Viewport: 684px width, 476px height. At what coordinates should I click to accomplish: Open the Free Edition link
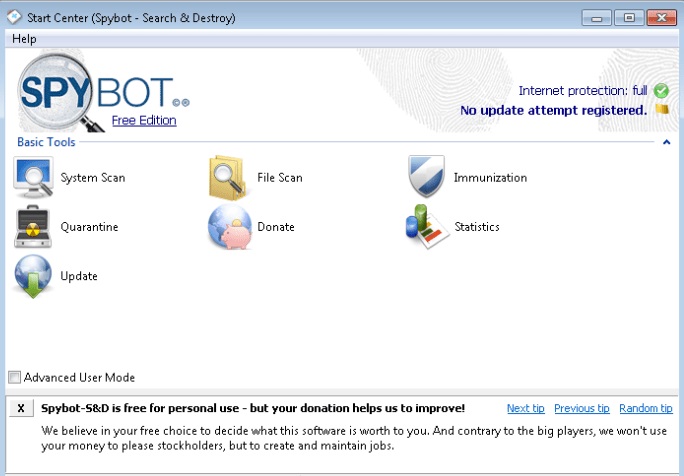click(x=144, y=120)
